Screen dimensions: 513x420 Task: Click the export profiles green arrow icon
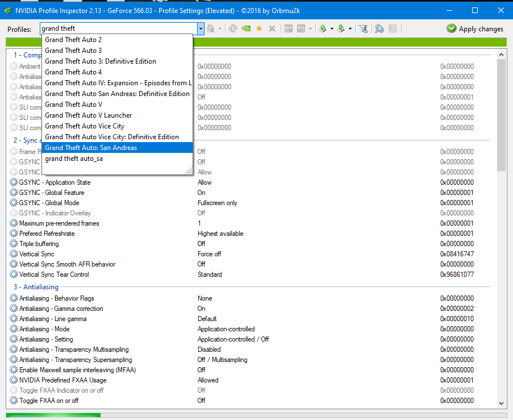(322, 28)
